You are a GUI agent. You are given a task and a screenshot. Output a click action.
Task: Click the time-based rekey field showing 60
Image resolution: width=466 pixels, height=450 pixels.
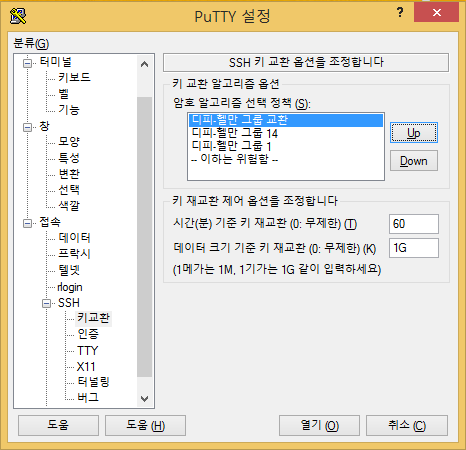[x=414, y=224]
